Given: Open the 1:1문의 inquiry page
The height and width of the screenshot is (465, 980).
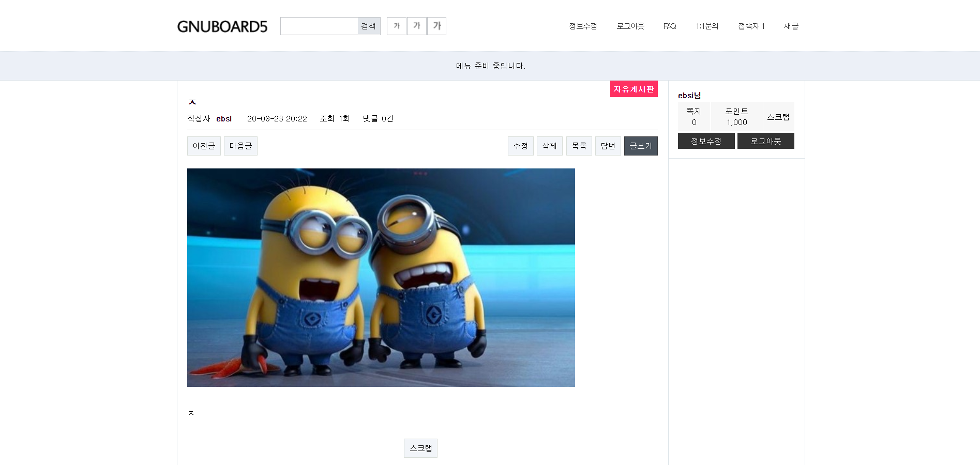Looking at the screenshot, I should (707, 26).
